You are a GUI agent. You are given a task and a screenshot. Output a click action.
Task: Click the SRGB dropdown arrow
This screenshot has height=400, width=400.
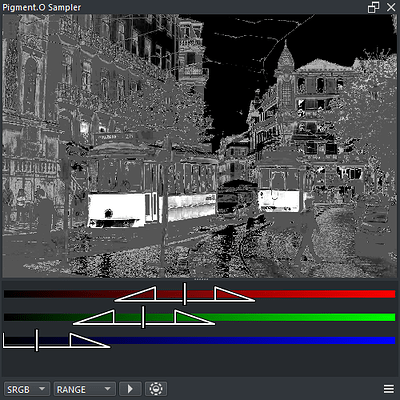tap(42, 389)
